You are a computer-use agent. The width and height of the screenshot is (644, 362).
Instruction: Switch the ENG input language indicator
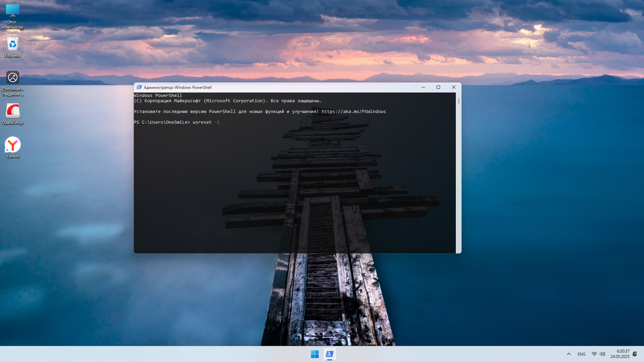click(x=582, y=354)
